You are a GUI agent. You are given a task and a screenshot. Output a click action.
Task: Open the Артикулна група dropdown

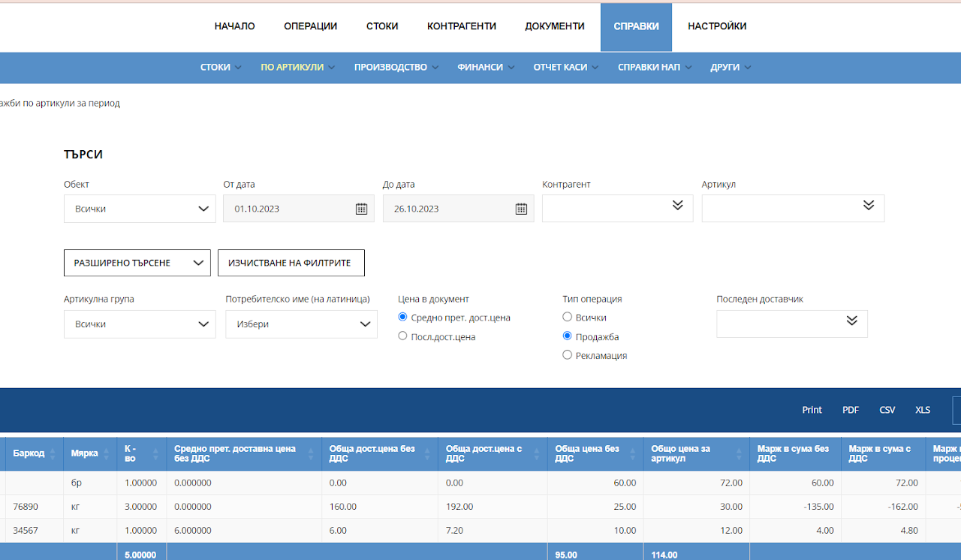click(x=140, y=324)
